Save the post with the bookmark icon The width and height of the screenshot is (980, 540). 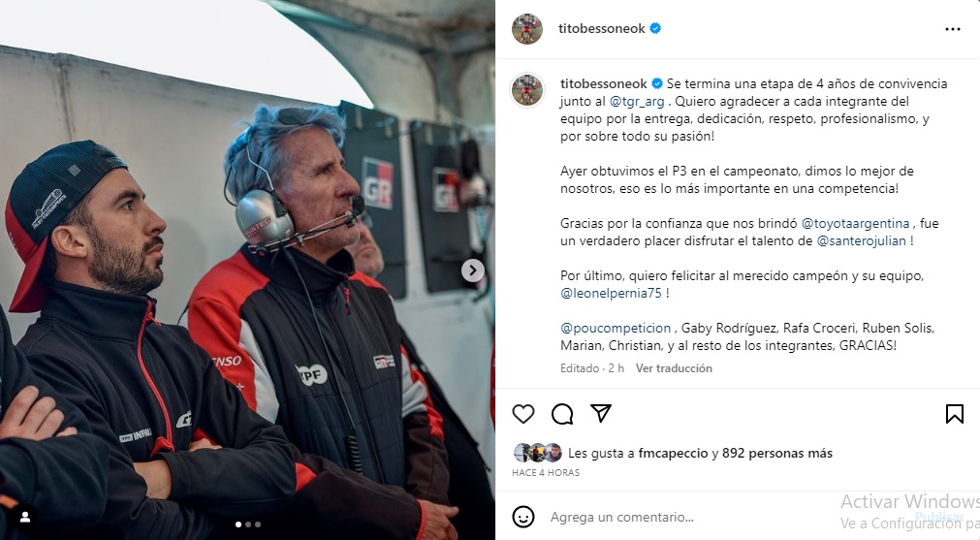(955, 414)
